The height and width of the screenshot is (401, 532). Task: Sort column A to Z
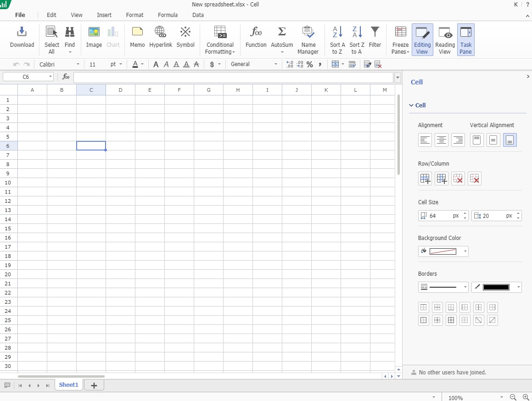coord(337,40)
